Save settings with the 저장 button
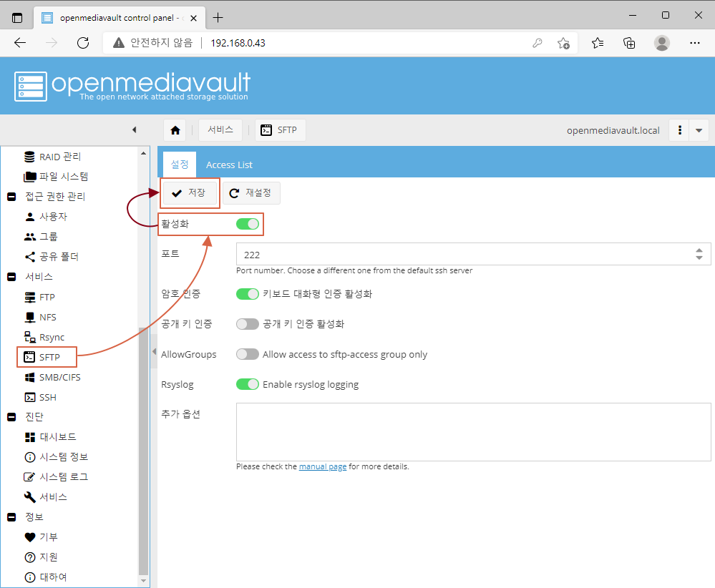This screenshot has width=715, height=588. pos(189,193)
